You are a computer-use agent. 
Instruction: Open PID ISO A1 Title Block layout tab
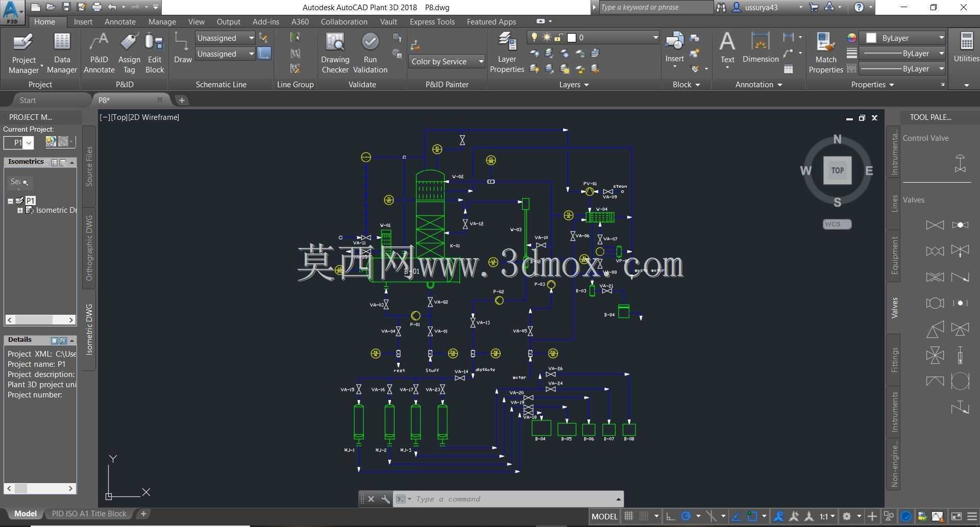tap(89, 514)
